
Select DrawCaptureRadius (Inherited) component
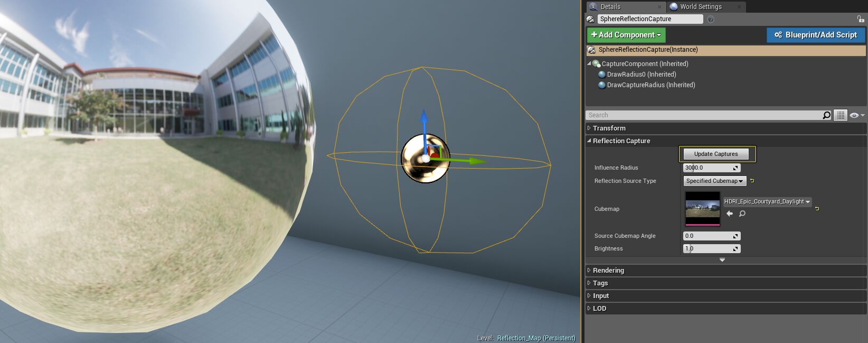tap(651, 85)
